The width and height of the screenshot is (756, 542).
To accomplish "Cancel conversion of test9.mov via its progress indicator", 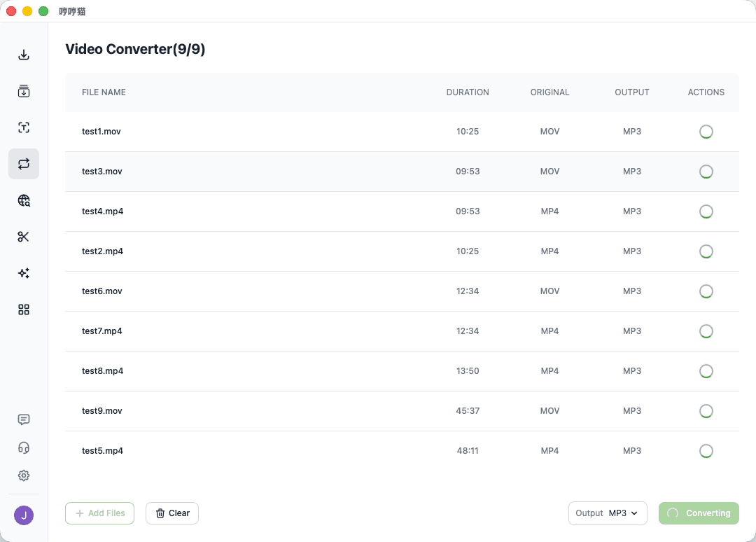I will 706,411.
